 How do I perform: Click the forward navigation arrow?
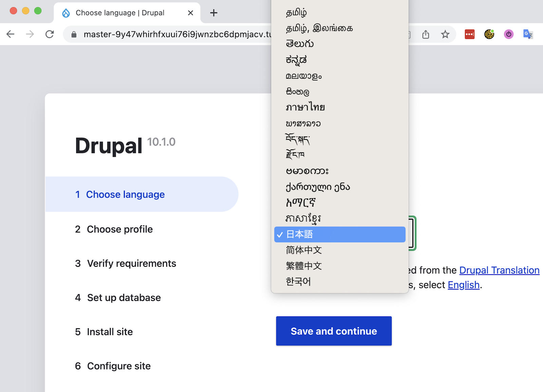coord(30,34)
